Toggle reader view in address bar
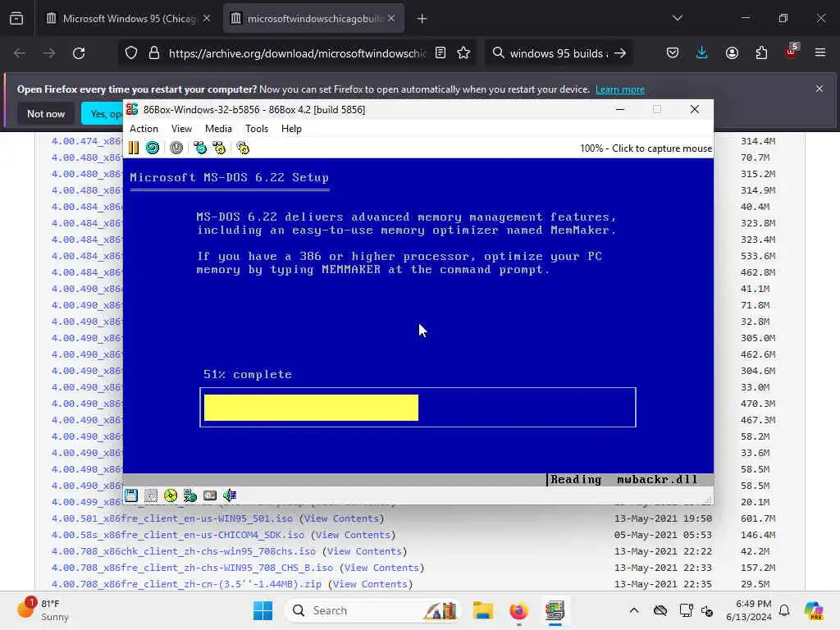This screenshot has width=840, height=630. coord(441,53)
